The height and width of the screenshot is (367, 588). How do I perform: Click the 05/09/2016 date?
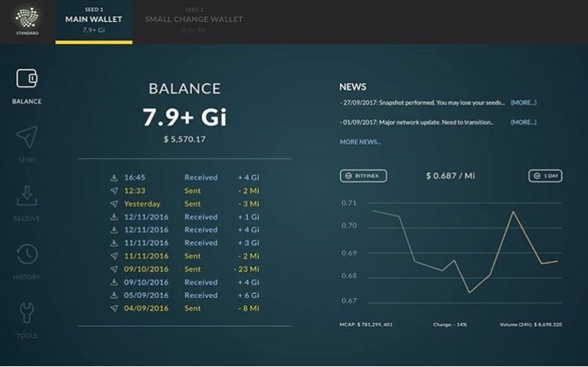click(x=147, y=296)
